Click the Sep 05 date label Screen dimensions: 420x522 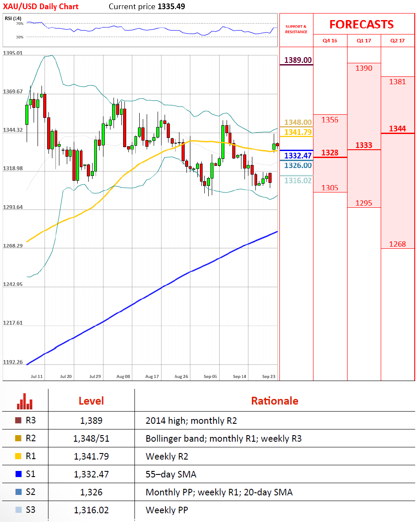point(210,376)
